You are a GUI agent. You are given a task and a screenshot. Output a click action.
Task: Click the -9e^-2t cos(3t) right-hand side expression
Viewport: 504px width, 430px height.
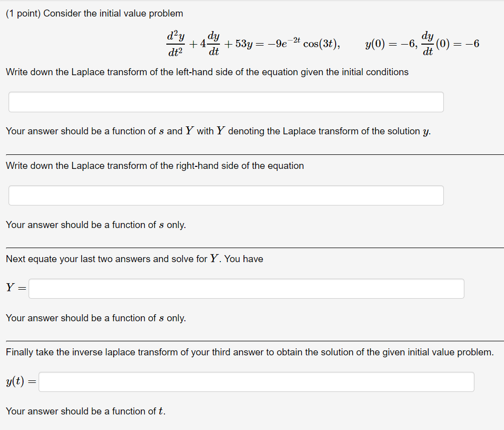click(301, 43)
